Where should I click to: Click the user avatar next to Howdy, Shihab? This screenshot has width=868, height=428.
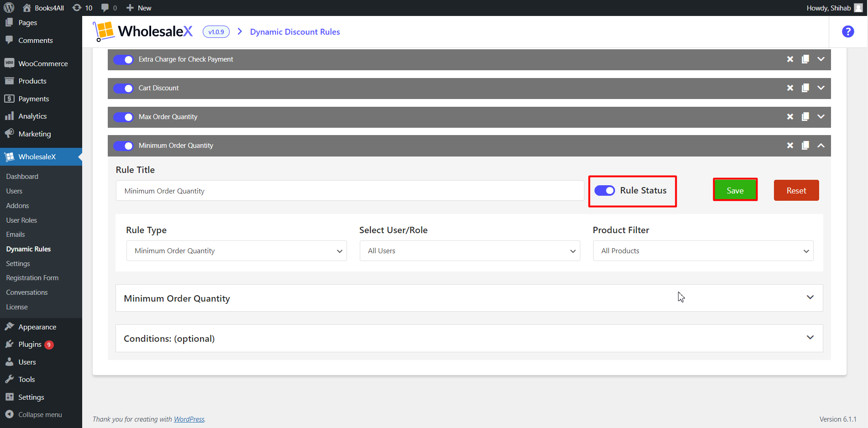(858, 8)
